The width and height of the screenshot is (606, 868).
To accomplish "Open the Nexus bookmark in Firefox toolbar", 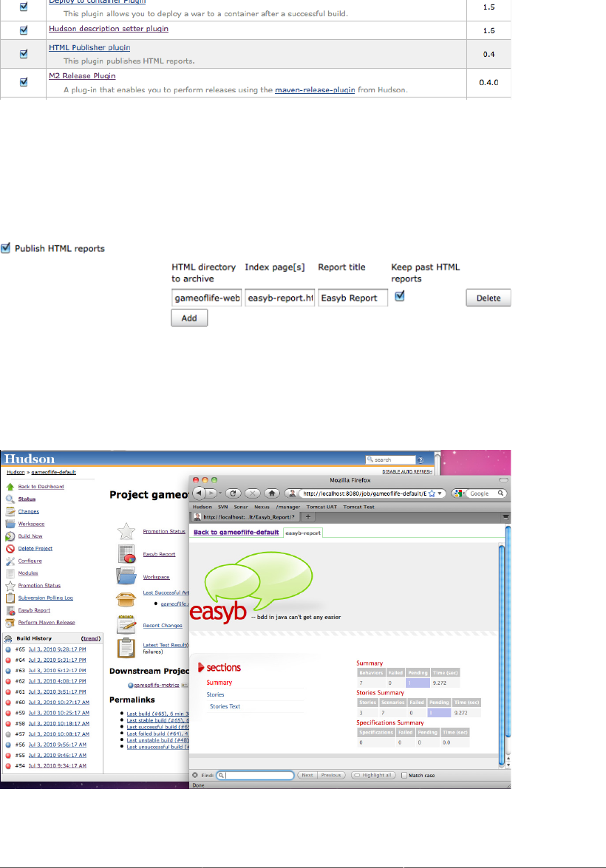I will click(x=262, y=507).
